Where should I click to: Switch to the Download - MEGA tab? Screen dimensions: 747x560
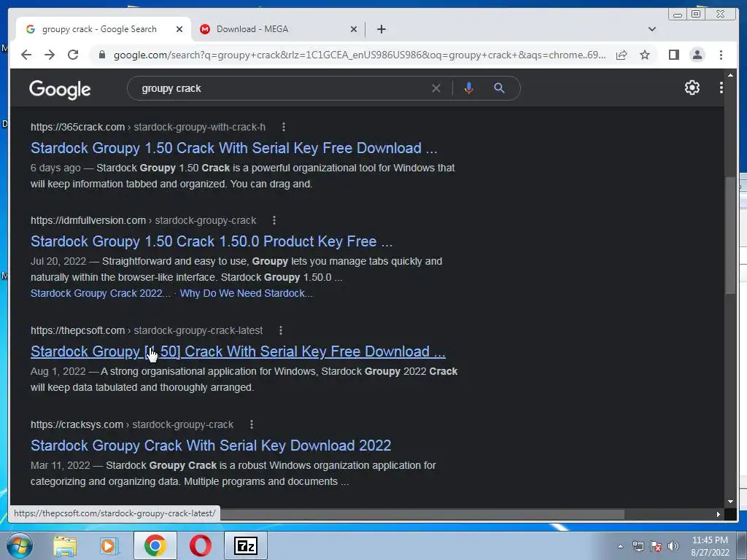click(x=278, y=29)
